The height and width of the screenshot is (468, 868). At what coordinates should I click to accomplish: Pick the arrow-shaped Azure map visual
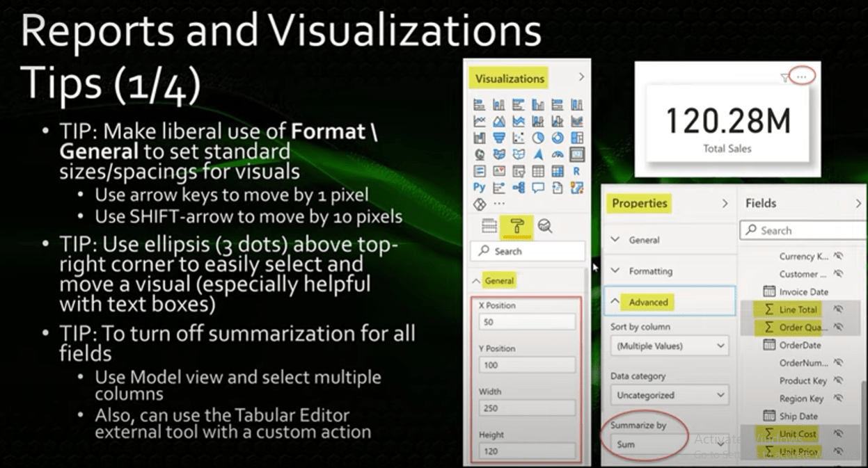(x=538, y=154)
